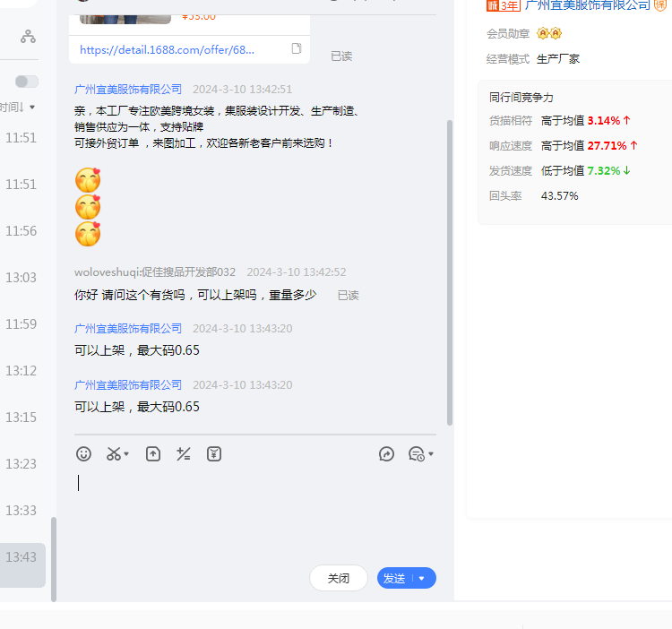Open the emoji picker

pyautogui.click(x=83, y=454)
